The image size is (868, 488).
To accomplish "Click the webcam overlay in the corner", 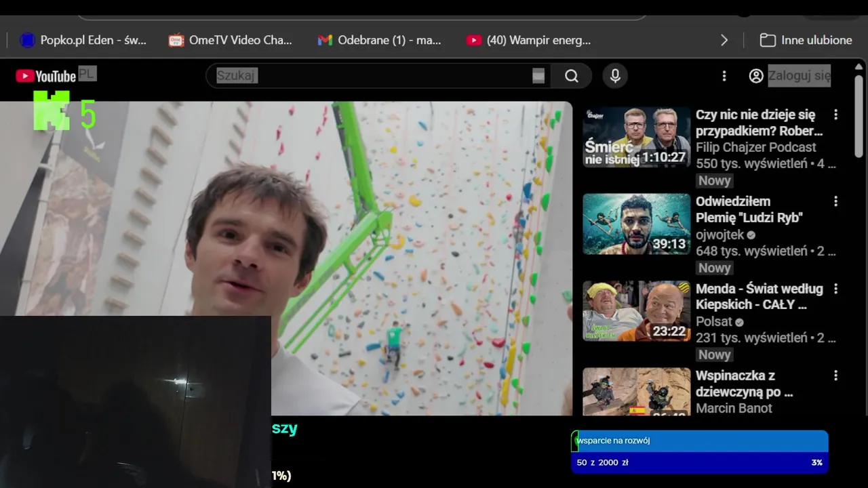I will (x=136, y=401).
